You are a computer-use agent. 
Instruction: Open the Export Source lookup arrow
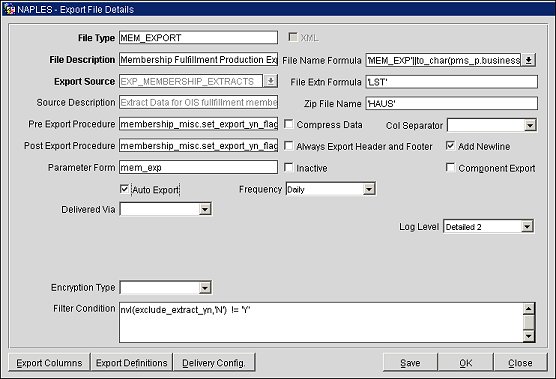[270, 81]
